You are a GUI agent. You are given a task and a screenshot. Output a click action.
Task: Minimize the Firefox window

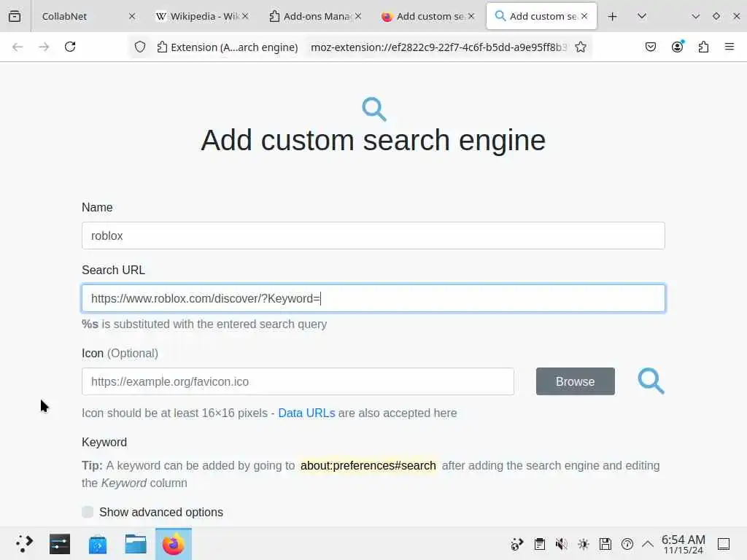pos(695,16)
